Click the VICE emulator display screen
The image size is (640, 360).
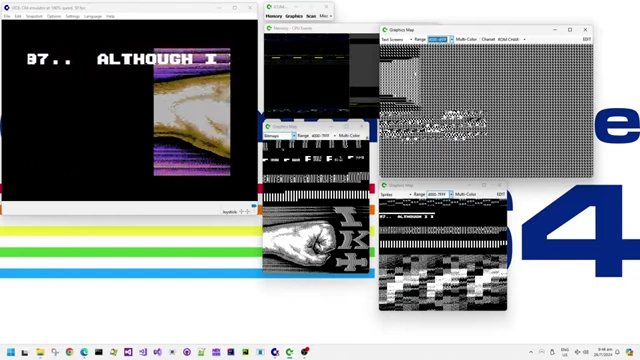129,110
